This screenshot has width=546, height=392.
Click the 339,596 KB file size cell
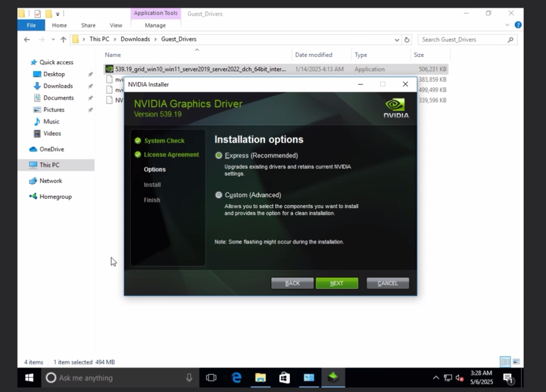point(433,100)
